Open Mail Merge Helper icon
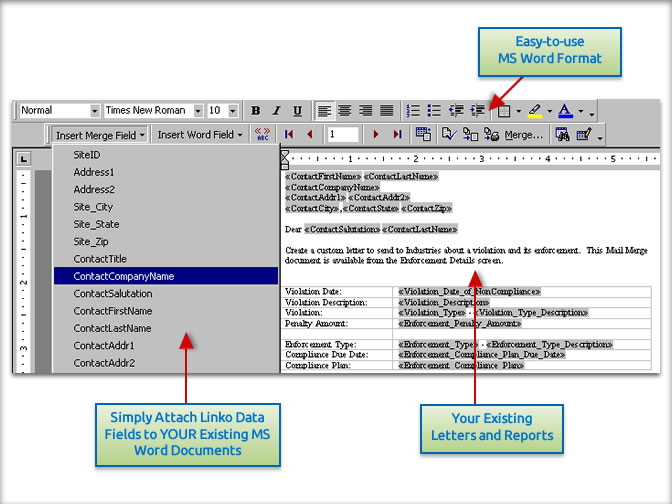Image resolution: width=672 pixels, height=504 pixels. 423,134
